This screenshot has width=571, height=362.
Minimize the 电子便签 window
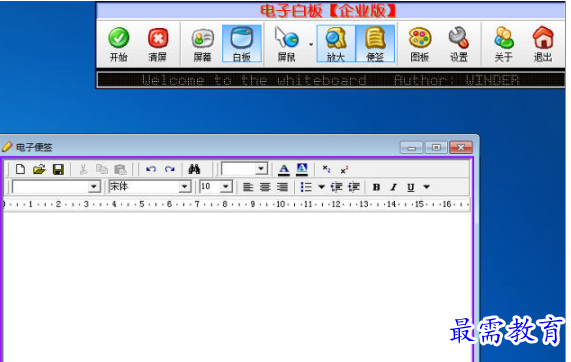[411, 147]
